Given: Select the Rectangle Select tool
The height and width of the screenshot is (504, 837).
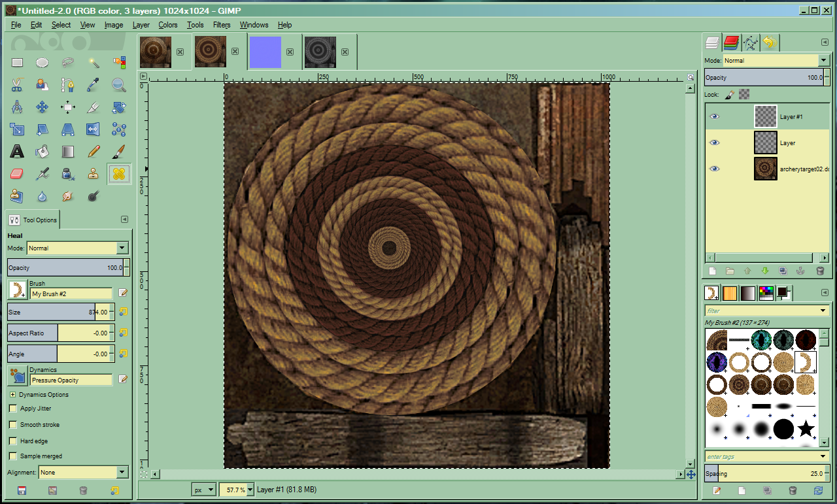Looking at the screenshot, I should coord(17,62).
